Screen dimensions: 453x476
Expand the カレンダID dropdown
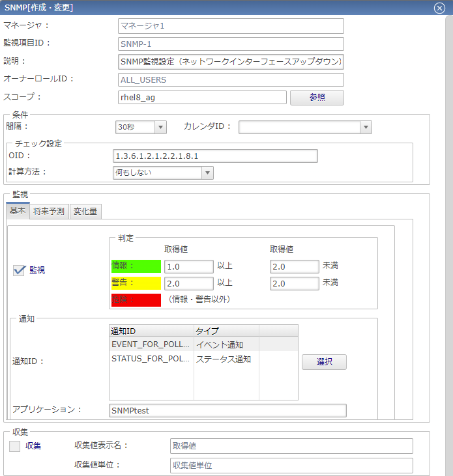click(304, 127)
